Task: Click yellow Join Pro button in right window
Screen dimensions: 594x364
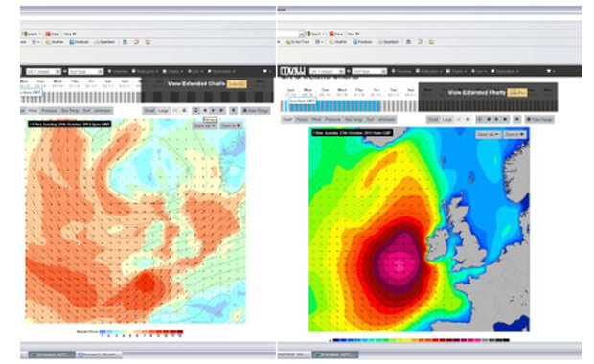Action: point(517,92)
